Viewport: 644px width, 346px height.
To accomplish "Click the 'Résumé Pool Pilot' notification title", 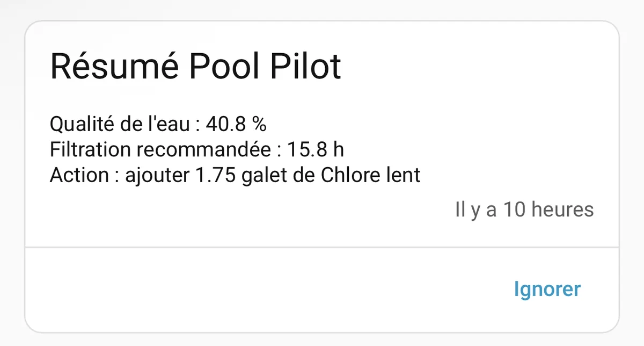I will [195, 67].
